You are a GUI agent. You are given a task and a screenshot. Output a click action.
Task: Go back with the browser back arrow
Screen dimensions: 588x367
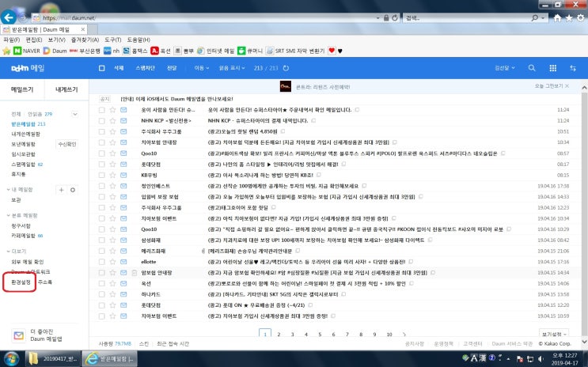click(8, 17)
